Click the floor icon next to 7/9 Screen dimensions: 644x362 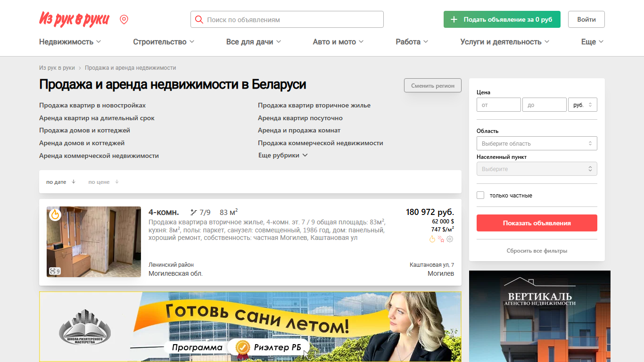[x=193, y=212]
